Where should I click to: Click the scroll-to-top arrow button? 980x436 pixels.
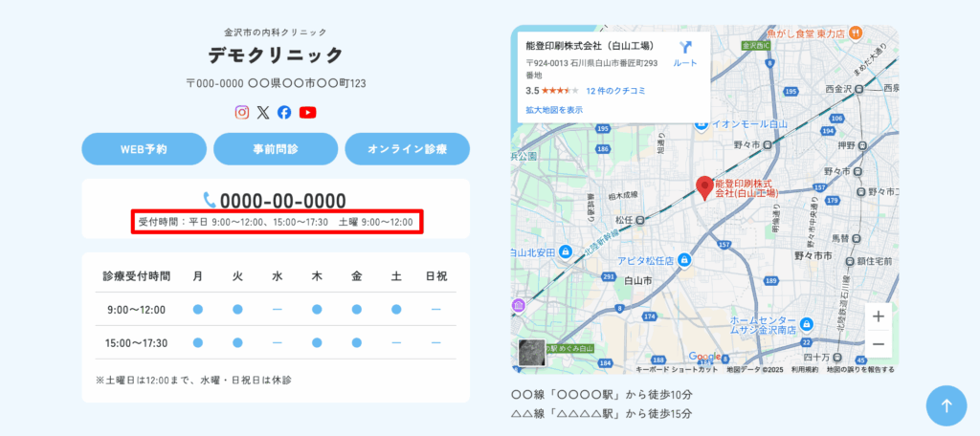pyautogui.click(x=946, y=405)
